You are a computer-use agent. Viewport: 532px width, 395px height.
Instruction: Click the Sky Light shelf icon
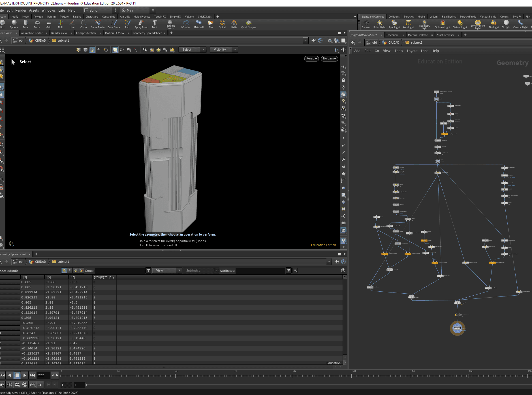click(493, 24)
